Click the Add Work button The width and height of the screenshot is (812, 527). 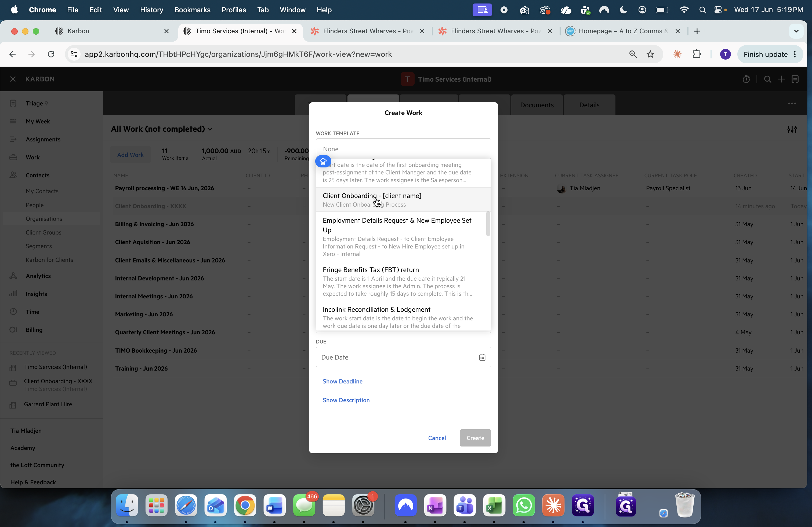coord(130,155)
